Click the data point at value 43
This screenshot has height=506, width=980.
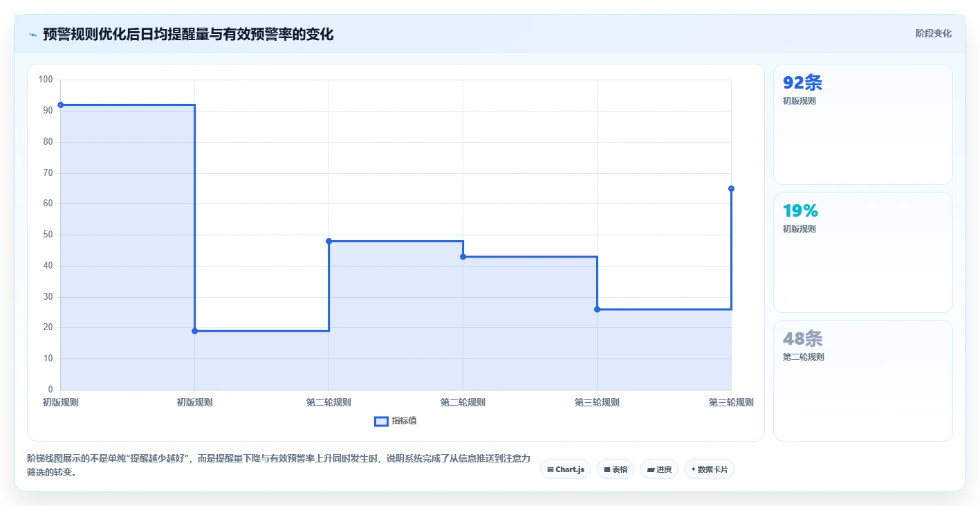(x=463, y=257)
